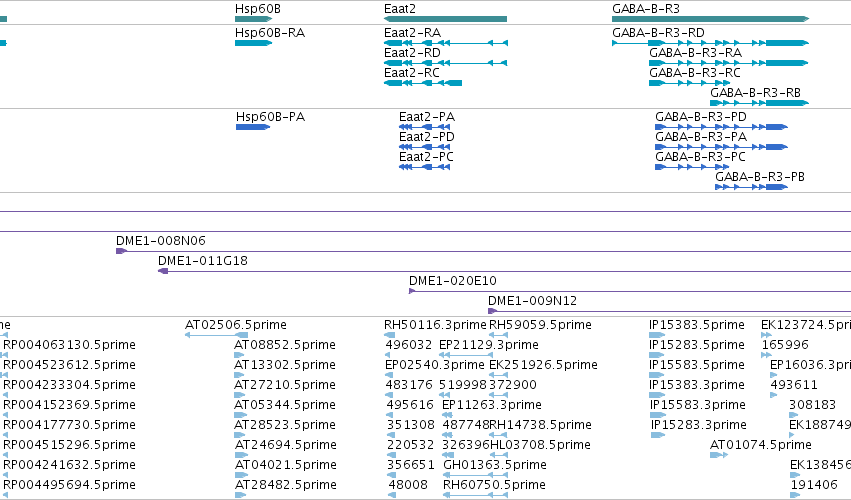Select EST RH50116.3prime
The width and height of the screenshot is (851, 500).
pos(435,325)
